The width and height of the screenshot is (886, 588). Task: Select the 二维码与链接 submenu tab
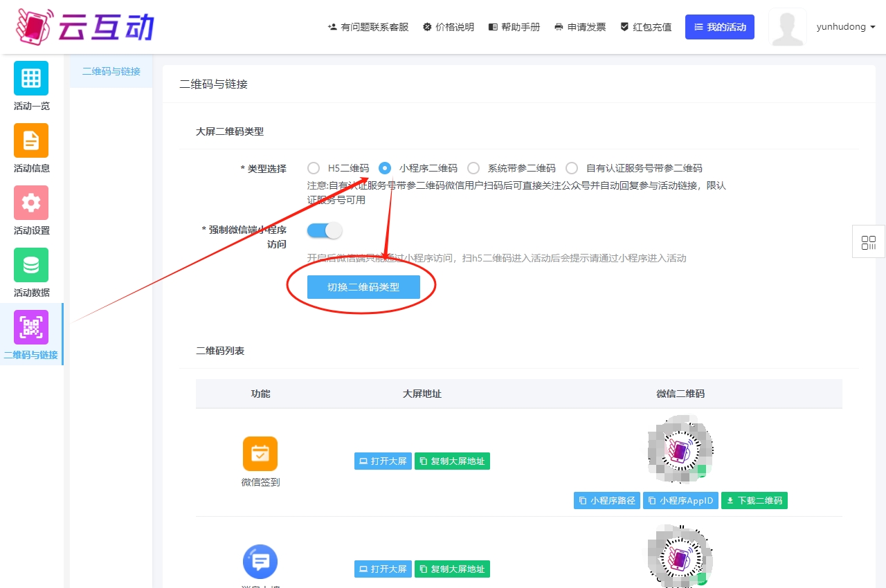(x=111, y=71)
